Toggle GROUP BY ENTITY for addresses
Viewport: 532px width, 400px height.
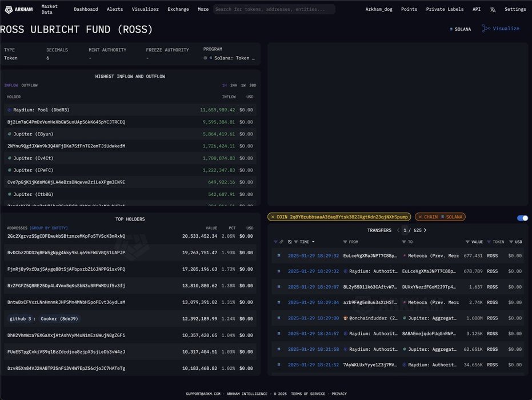pos(48,228)
